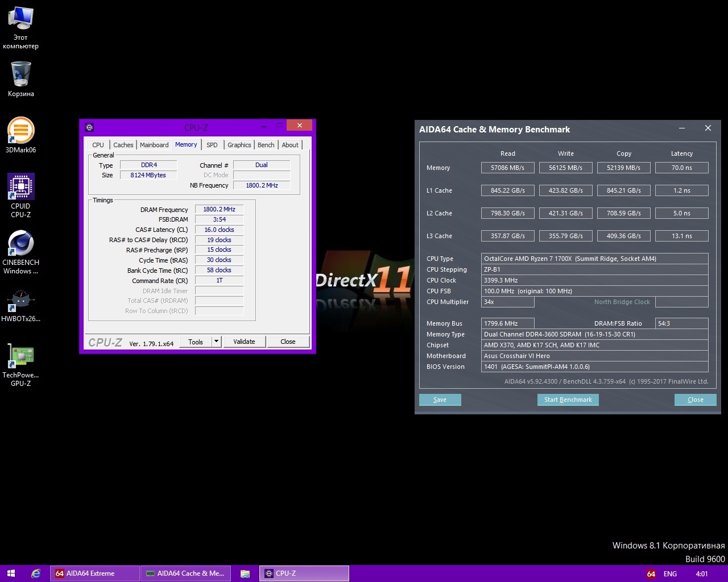Click the Tools button in CPU-Z

tap(196, 342)
